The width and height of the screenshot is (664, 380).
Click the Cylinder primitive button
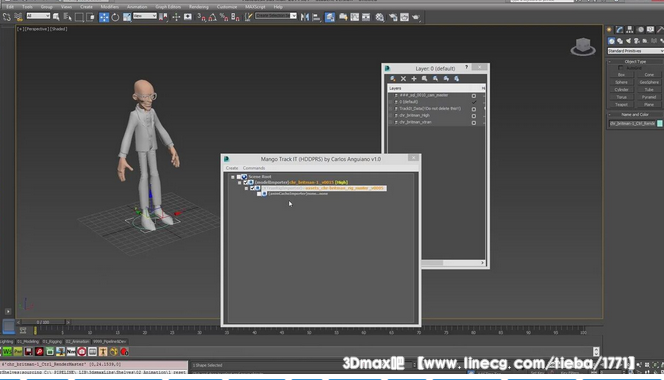tap(621, 90)
